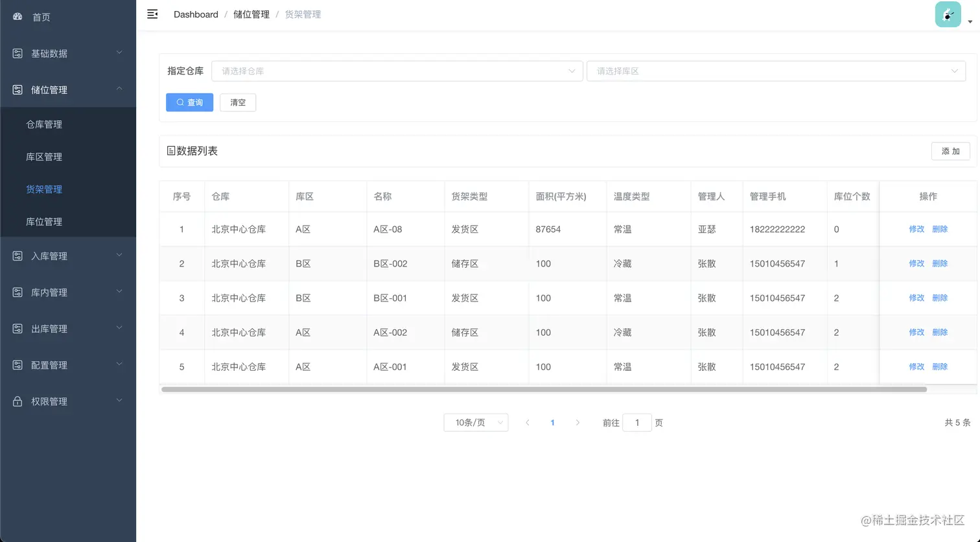Viewport: 980px width, 542px height.
Task: Select the 货架管理 submenu item
Action: click(68, 189)
